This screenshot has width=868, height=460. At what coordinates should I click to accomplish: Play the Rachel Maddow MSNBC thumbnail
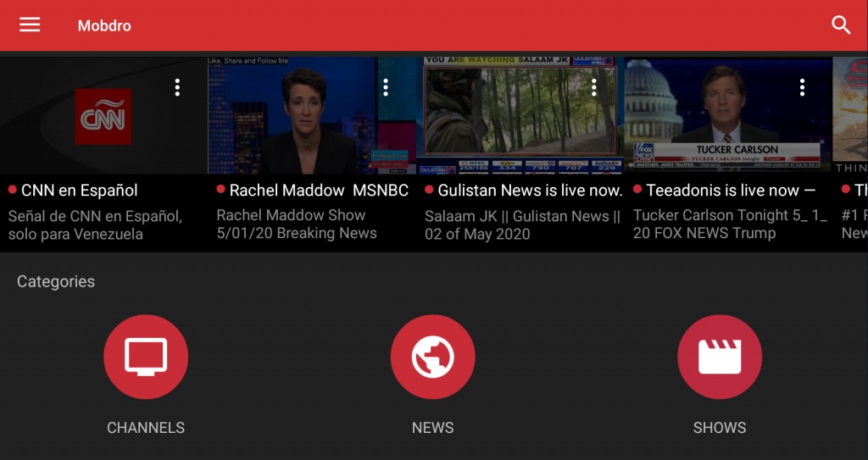(312, 116)
